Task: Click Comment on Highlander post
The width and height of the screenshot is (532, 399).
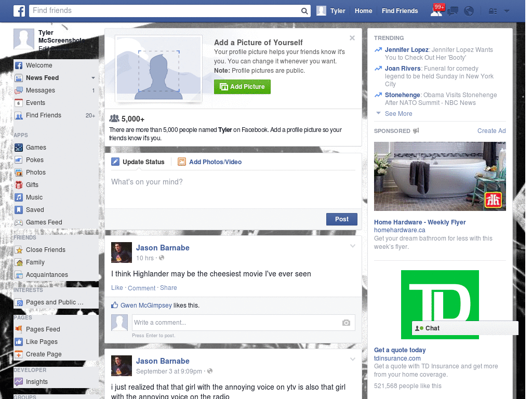Action: [141, 288]
